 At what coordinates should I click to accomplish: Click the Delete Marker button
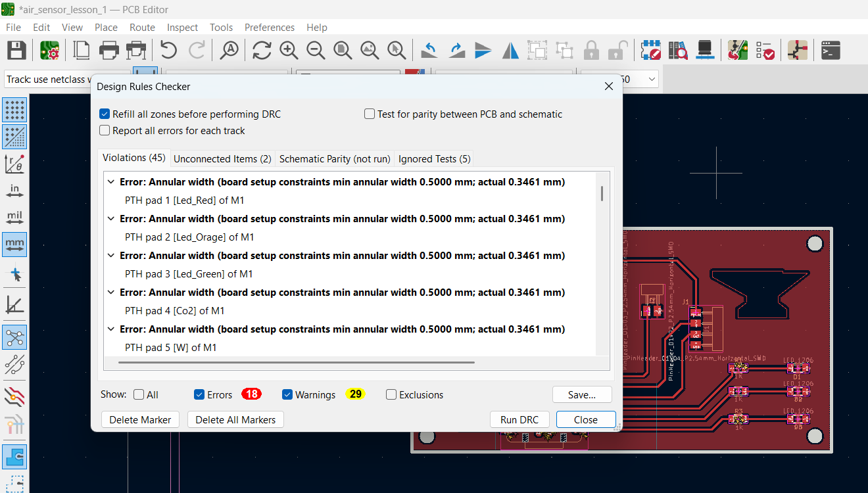[x=140, y=419]
